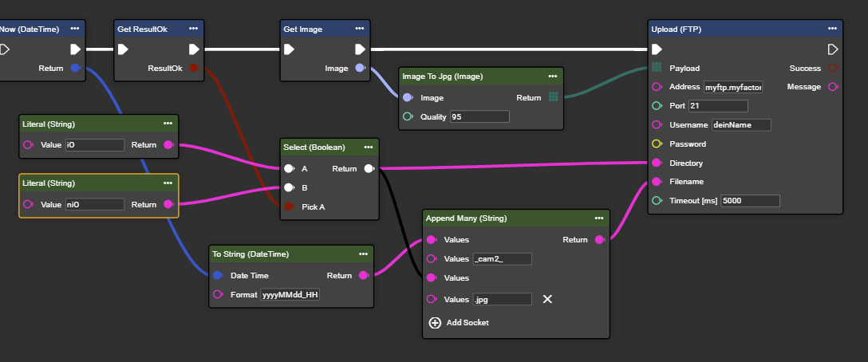Click the red Pick A input socket
This screenshot has width=868, height=362.
point(289,207)
